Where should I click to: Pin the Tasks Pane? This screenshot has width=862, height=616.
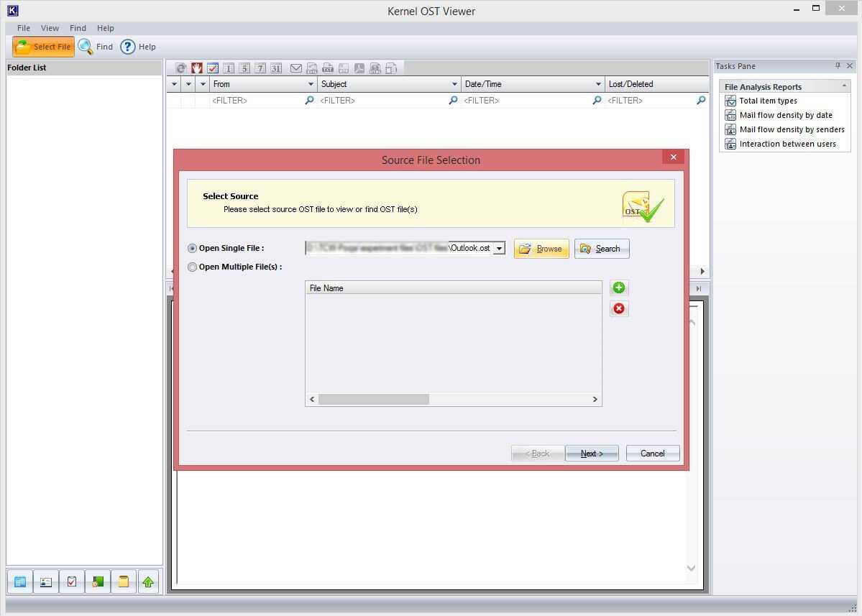click(838, 66)
